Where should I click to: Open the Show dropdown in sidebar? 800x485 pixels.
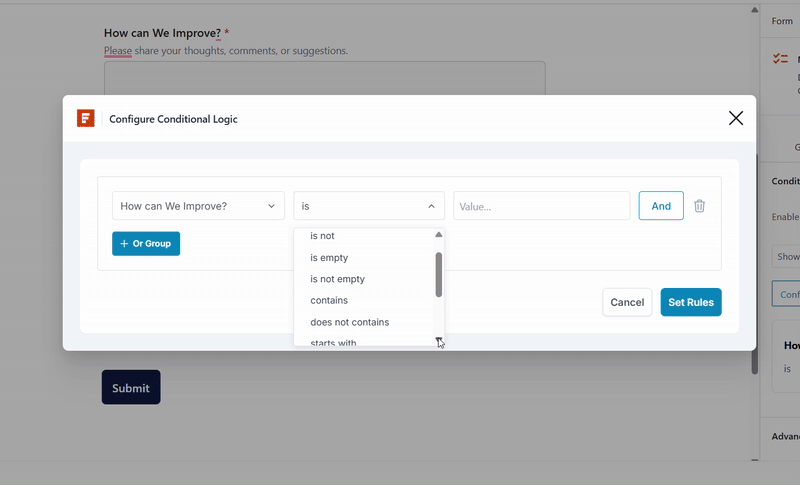[786, 256]
